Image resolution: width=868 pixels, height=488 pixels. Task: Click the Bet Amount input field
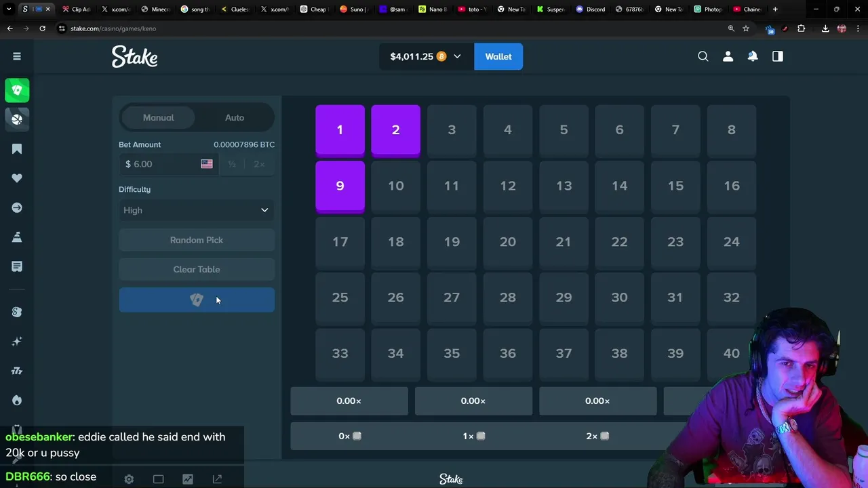[x=168, y=164]
